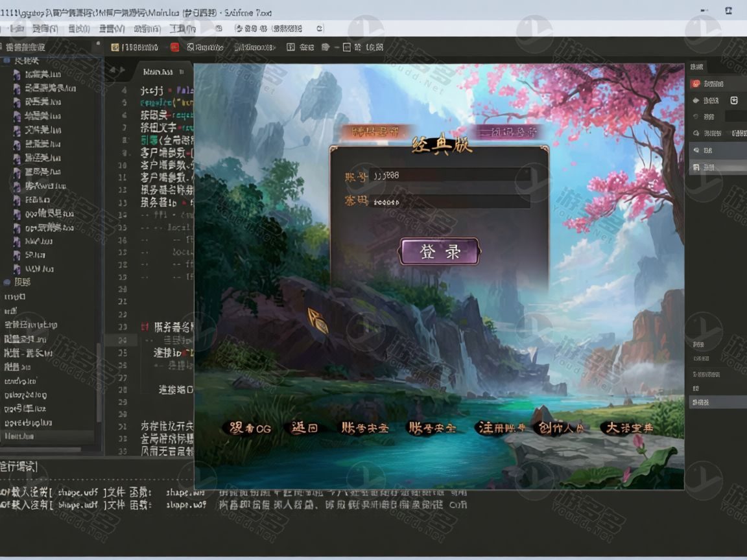The image size is (747, 560).
Task: Click the eye icon row in the right panel
Action: [x=718, y=150]
